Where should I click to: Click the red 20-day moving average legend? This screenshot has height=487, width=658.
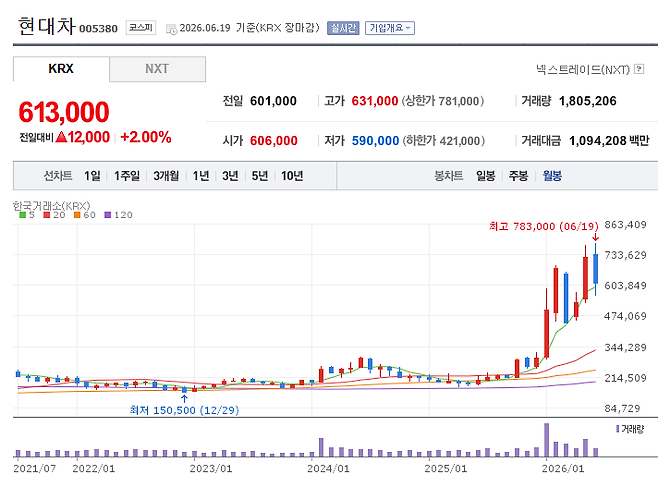coord(55,215)
